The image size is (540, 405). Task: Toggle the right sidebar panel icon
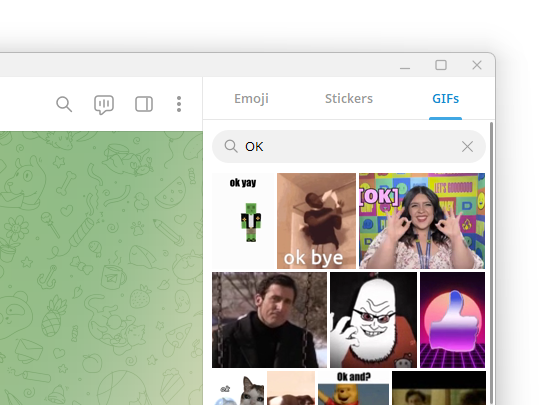coord(144,104)
